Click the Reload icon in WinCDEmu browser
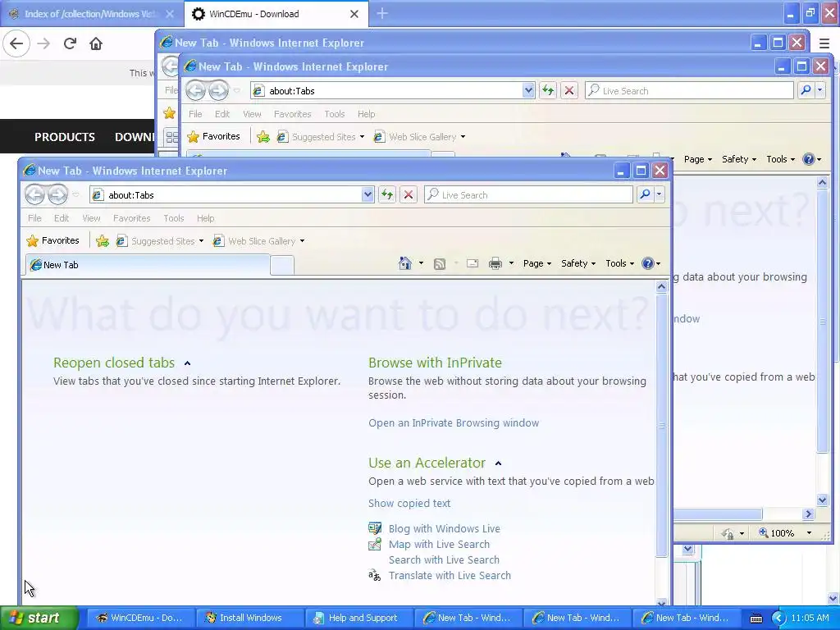Screen dimensions: 840x630 pos(70,43)
